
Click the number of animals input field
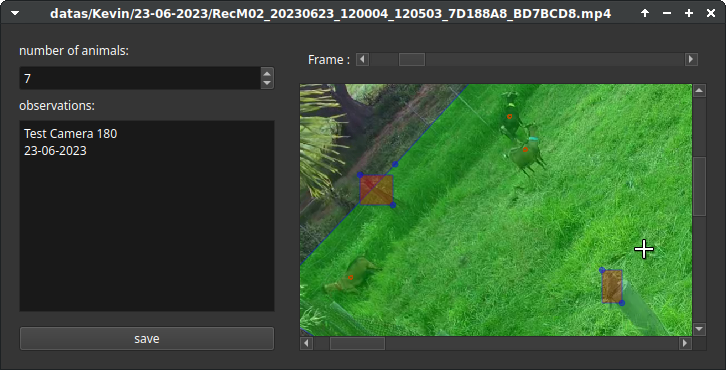pos(140,78)
